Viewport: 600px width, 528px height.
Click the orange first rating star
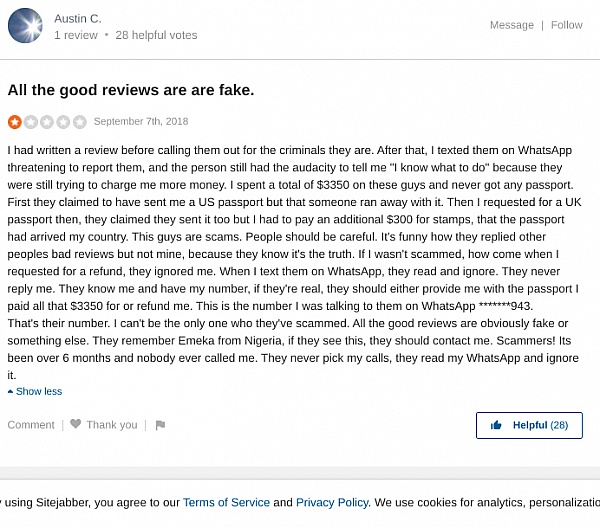click(x=14, y=122)
